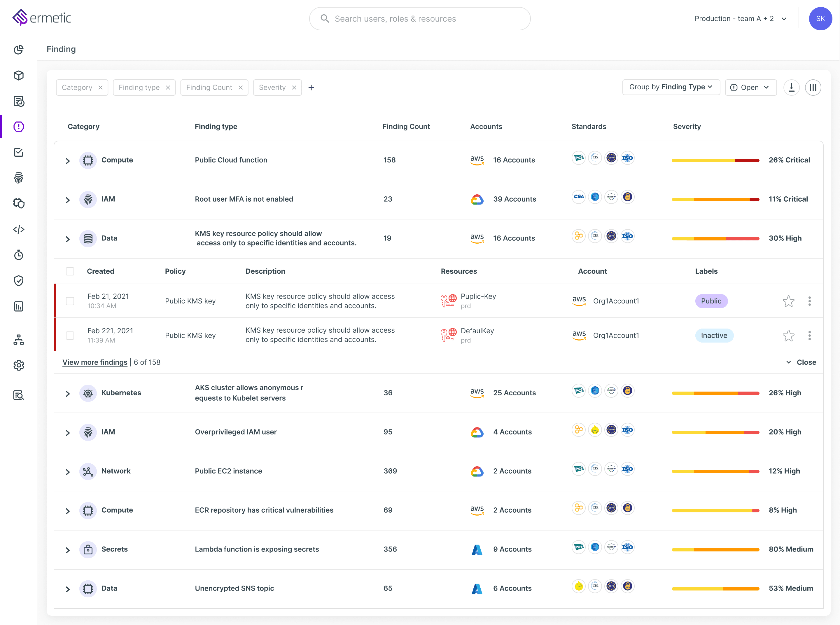Open the SK user avatar
The width and height of the screenshot is (840, 625).
point(820,19)
